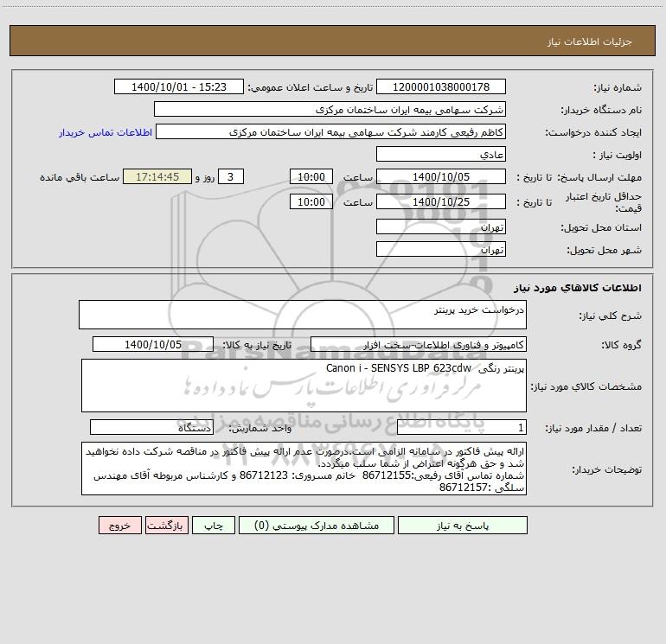
Task: Click header title جزئیات اطلاعات نیاز
Action: (590, 41)
